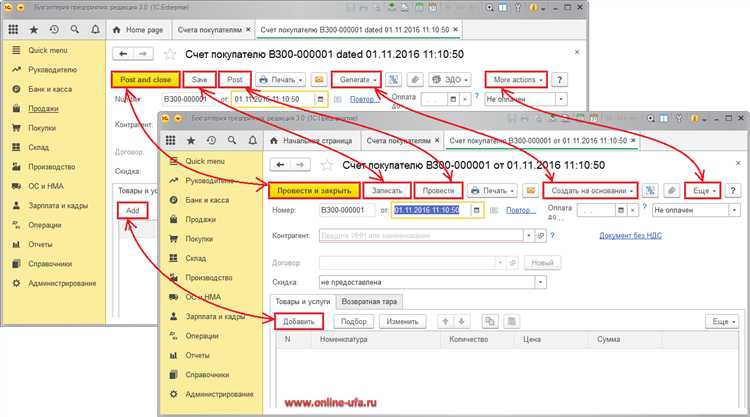Select Возвратная тара tab

pyautogui.click(x=369, y=301)
